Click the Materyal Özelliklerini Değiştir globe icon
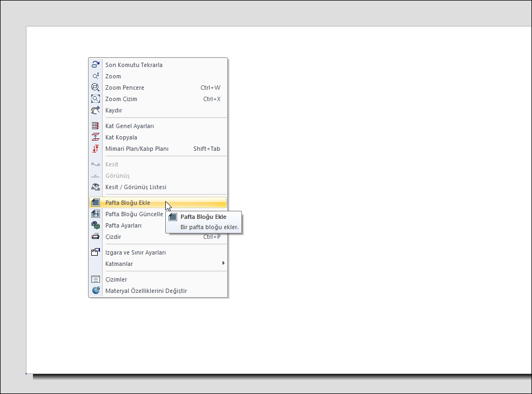 pyautogui.click(x=96, y=291)
